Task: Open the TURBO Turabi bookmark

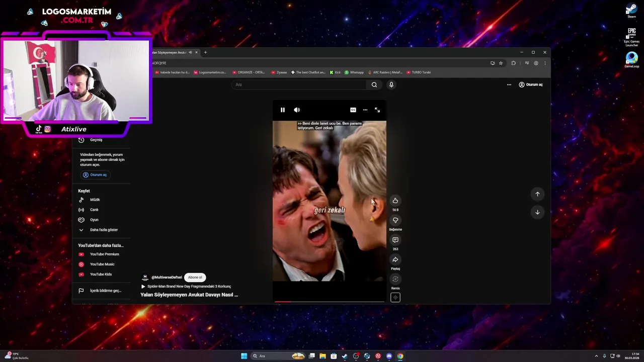Action: pyautogui.click(x=419, y=72)
